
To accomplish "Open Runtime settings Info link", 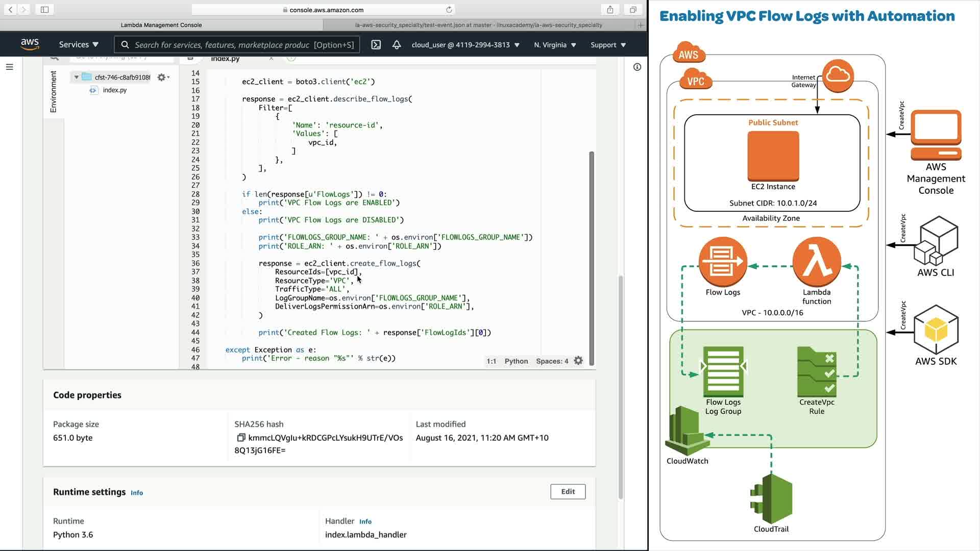I will (137, 493).
